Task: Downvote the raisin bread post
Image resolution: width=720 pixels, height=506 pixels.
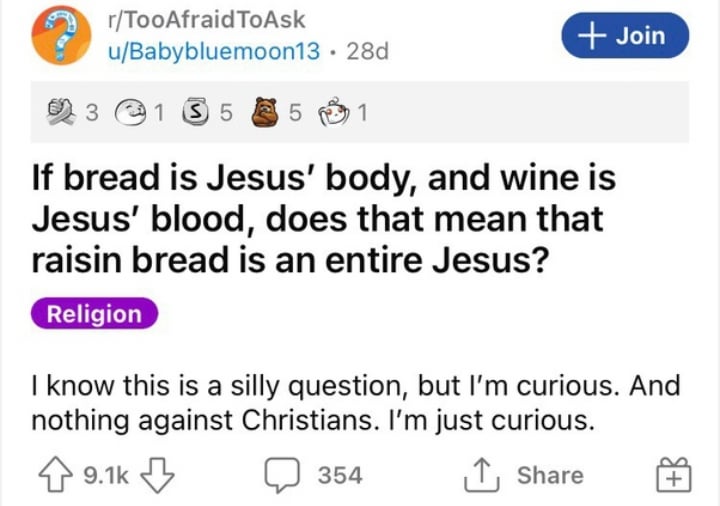Action: [x=158, y=475]
